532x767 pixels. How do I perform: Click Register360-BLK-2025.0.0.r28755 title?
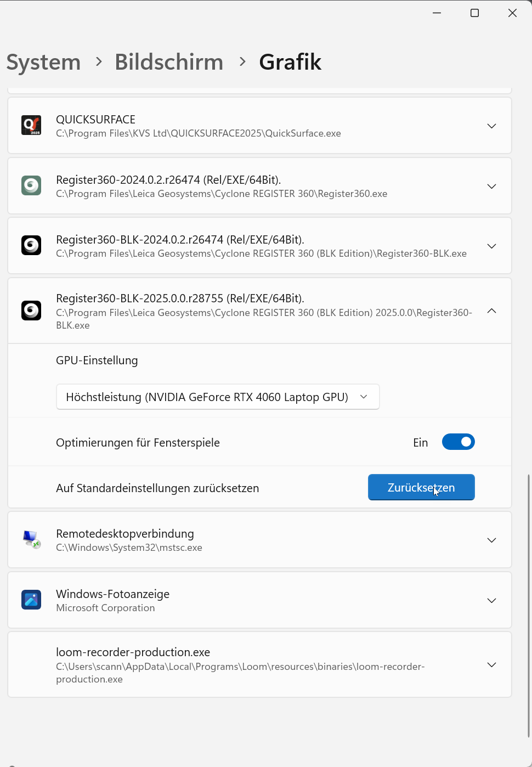click(180, 298)
